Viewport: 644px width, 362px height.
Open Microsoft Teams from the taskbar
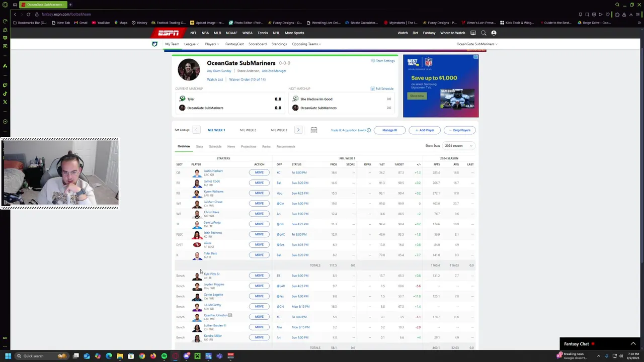[219, 356]
